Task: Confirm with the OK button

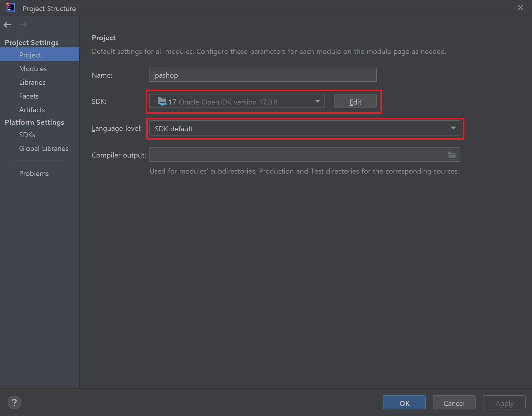Action: (x=404, y=403)
